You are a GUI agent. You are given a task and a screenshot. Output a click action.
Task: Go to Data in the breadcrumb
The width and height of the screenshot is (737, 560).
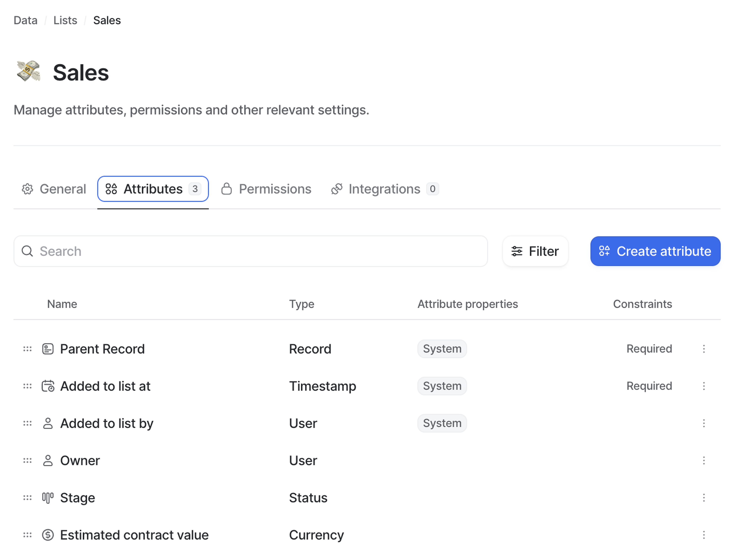tap(25, 20)
